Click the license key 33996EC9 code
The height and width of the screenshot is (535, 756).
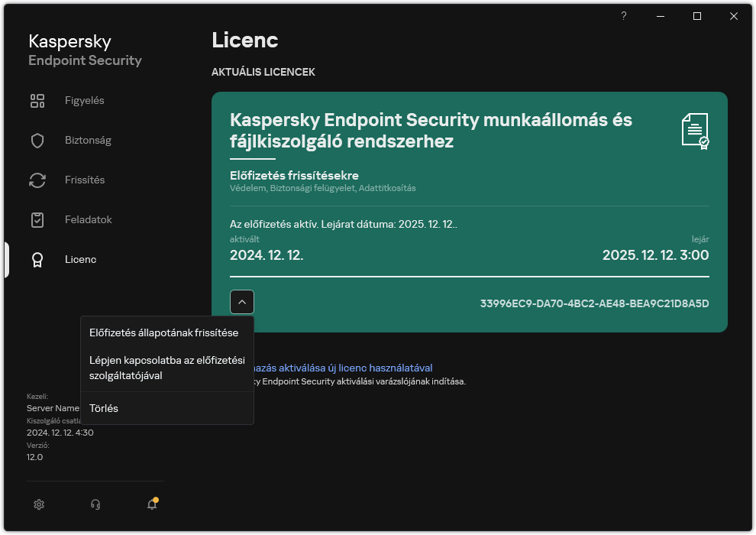click(594, 303)
